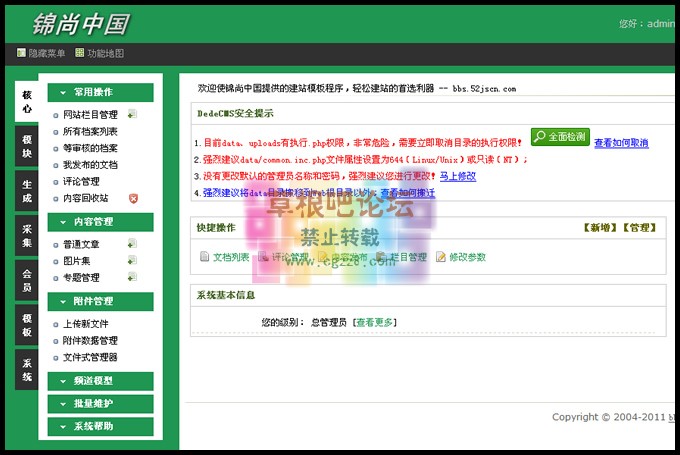The width and height of the screenshot is (680, 455).
Task: Click the 【管理】 shortcut link
Action: (x=639, y=228)
